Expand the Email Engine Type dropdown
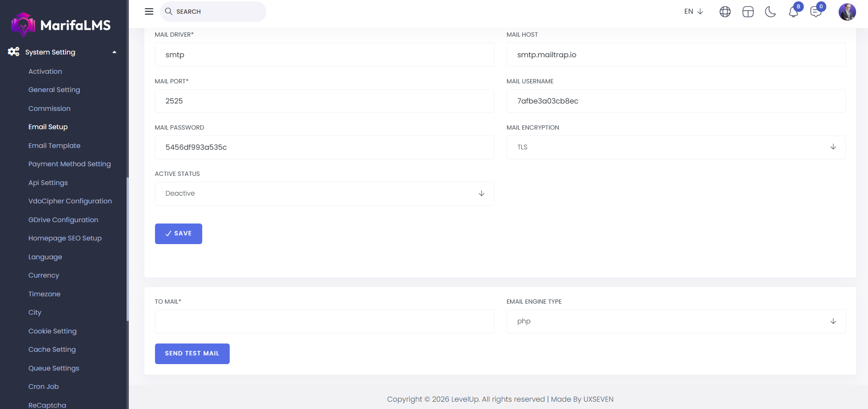 click(x=676, y=321)
